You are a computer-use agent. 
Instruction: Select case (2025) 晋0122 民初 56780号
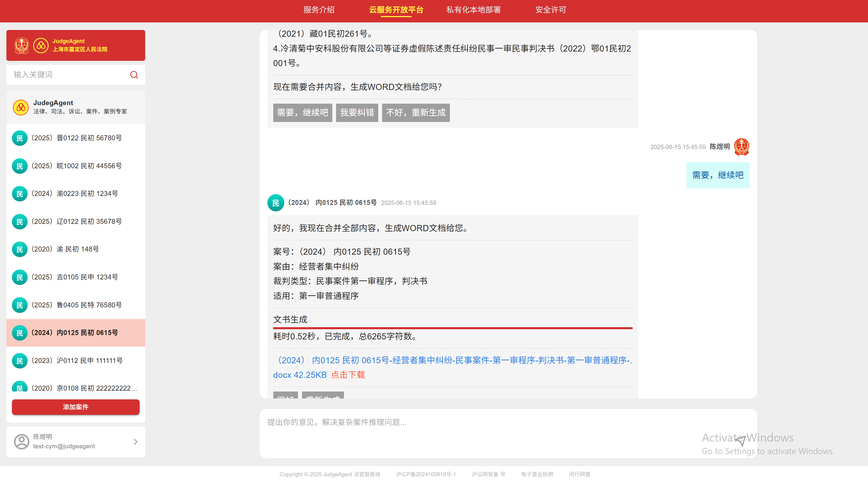[76, 138]
